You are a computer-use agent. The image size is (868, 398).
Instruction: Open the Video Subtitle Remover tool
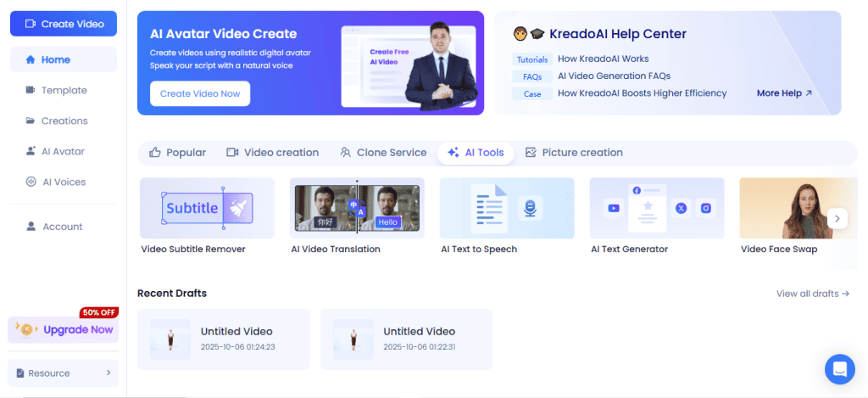pyautogui.click(x=207, y=208)
